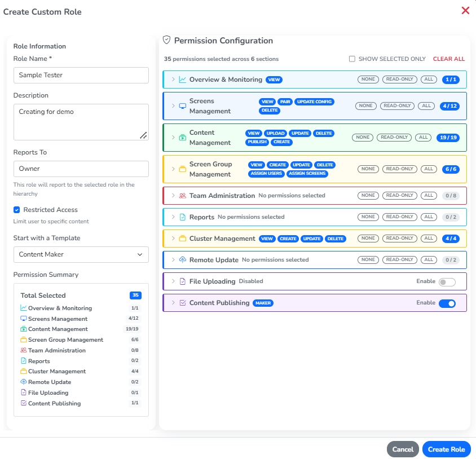Click Content Publishing icon in Permission Summary
This screenshot has width=476, height=459.
click(23, 403)
